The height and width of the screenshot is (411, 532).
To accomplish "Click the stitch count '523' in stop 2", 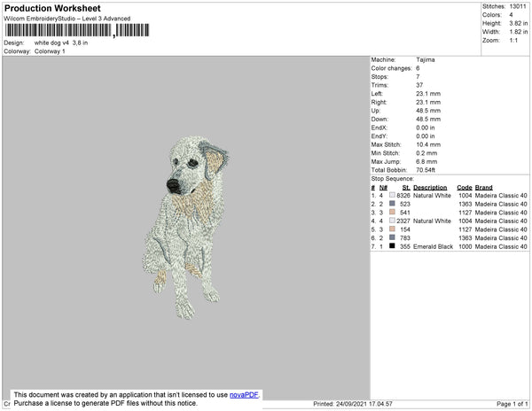I will [x=405, y=204].
